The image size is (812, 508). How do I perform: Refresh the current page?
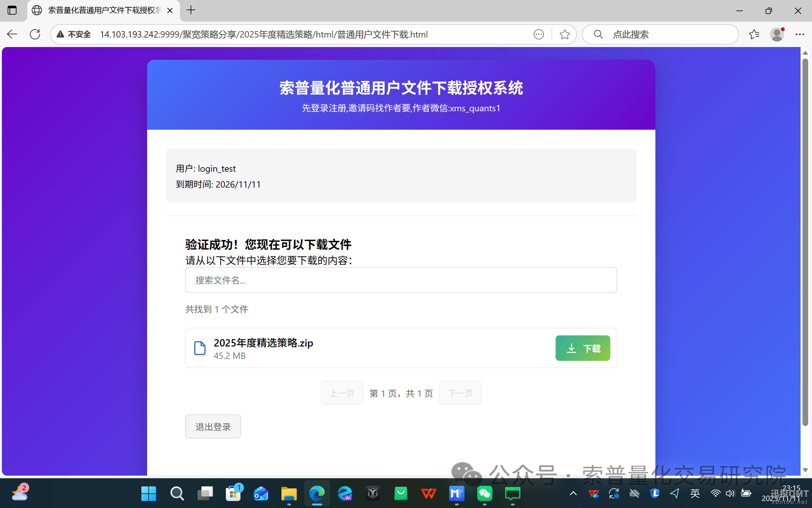(x=35, y=34)
